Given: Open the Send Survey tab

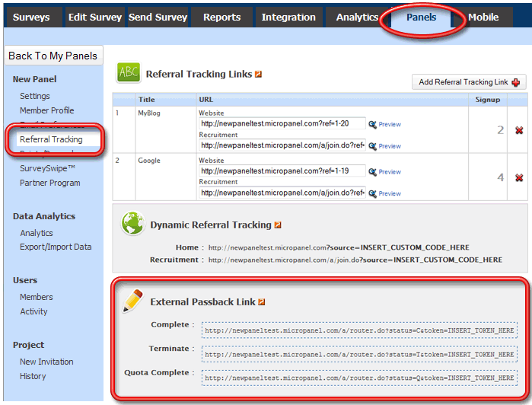Looking at the screenshot, I should coord(158,17).
